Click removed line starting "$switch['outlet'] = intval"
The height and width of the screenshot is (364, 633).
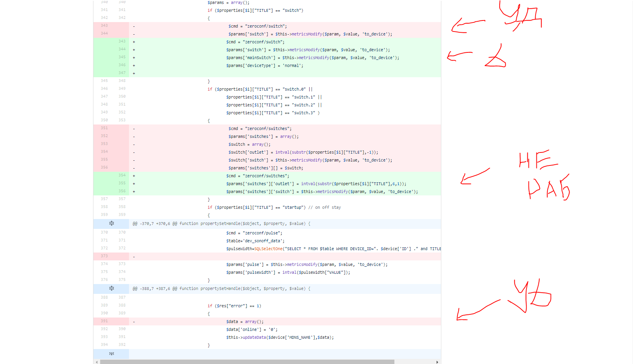(x=303, y=152)
